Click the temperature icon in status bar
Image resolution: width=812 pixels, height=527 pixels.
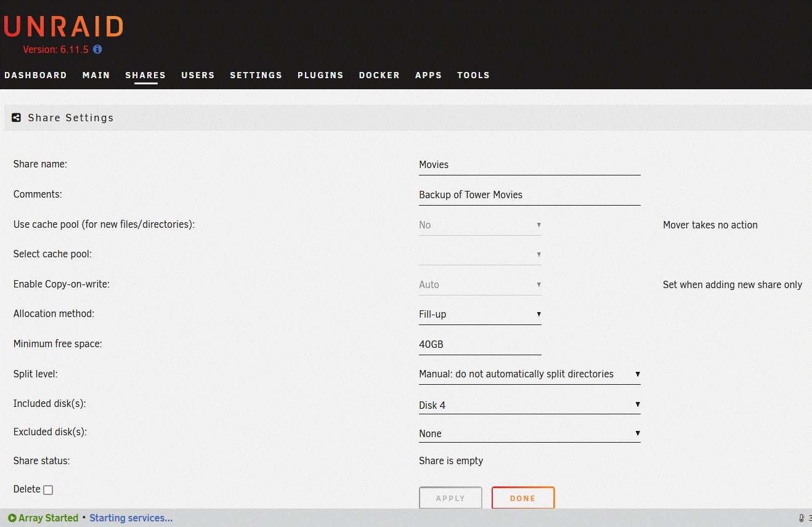pos(802,518)
